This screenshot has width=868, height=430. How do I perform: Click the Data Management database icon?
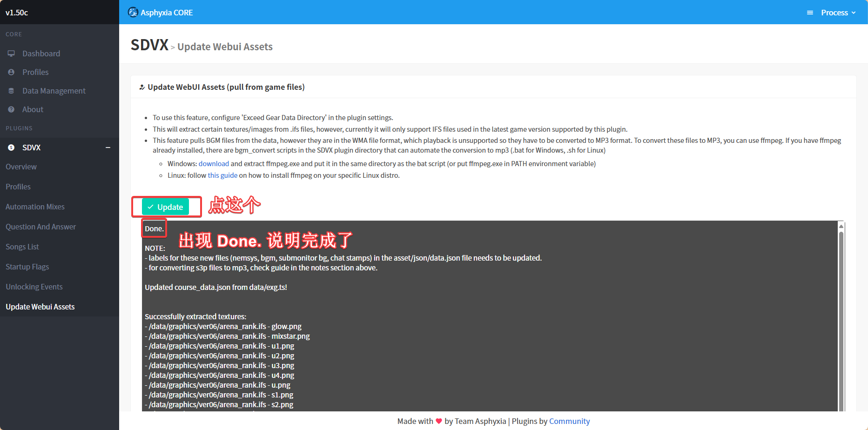pyautogui.click(x=11, y=91)
